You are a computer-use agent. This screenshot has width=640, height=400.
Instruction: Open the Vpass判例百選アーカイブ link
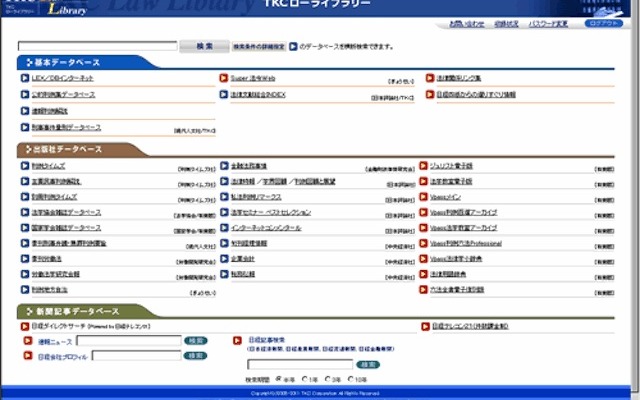(x=464, y=212)
